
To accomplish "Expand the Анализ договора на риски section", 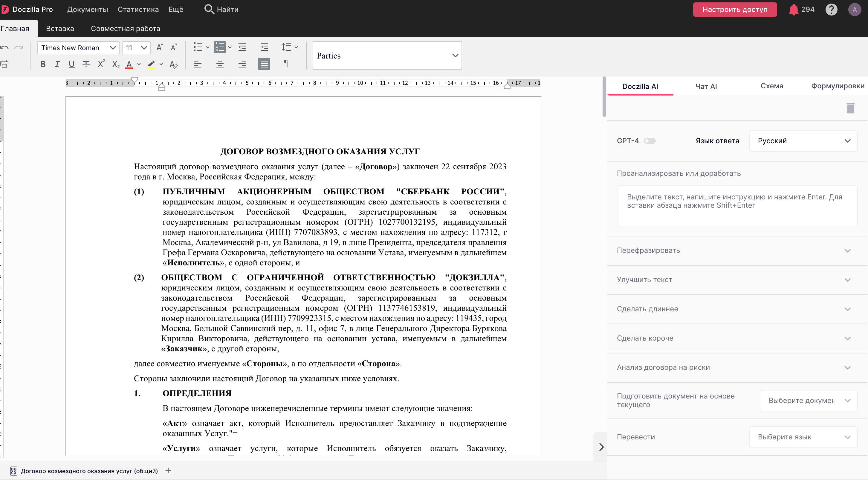I will (x=736, y=367).
